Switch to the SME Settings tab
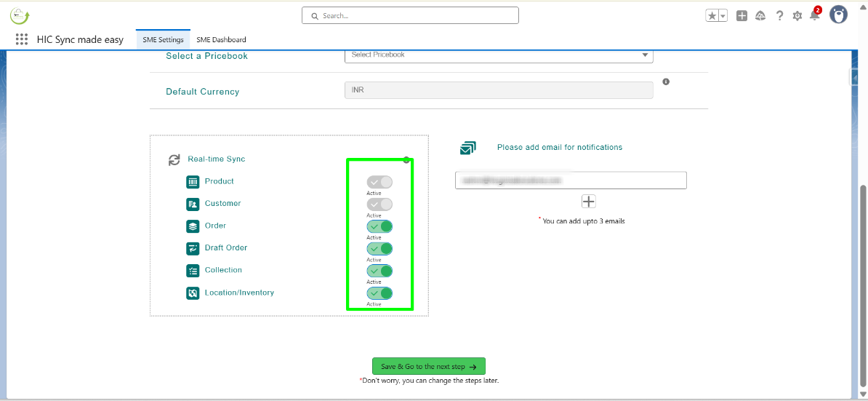The image size is (868, 401). coord(164,40)
